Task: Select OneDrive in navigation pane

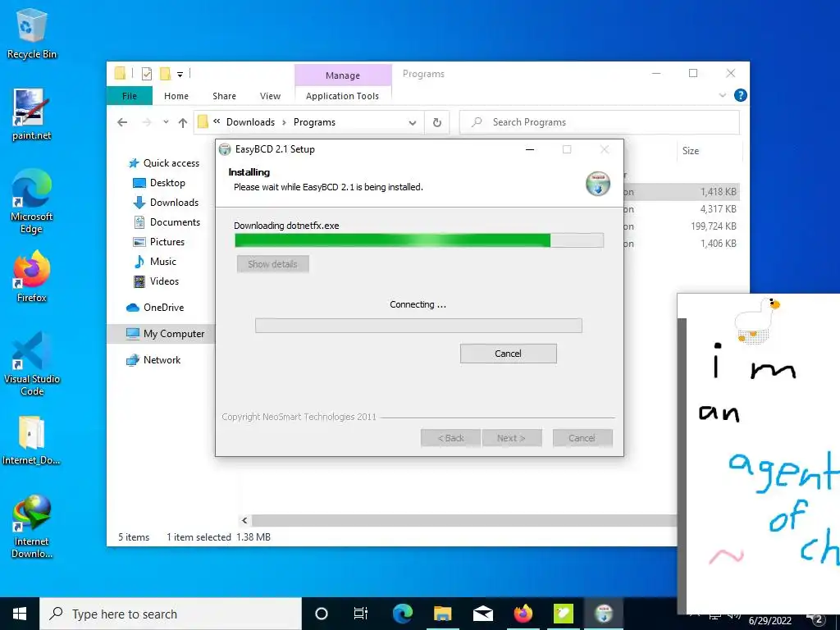Action: pyautogui.click(x=155, y=308)
